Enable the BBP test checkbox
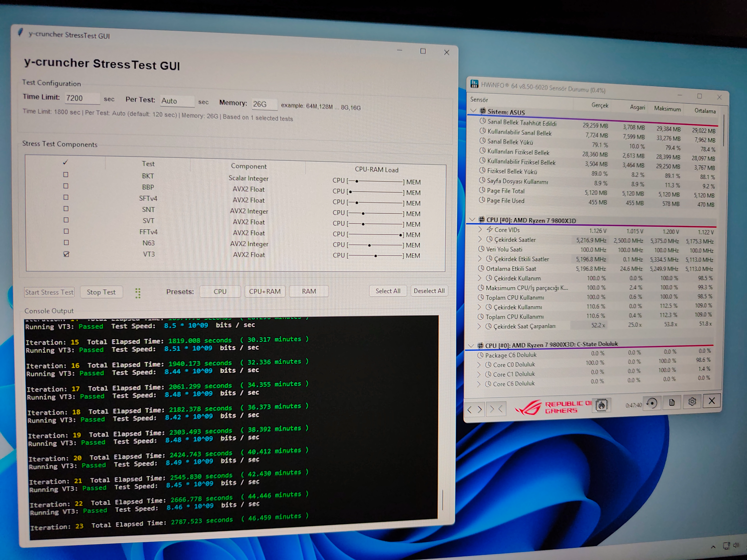 66,186
